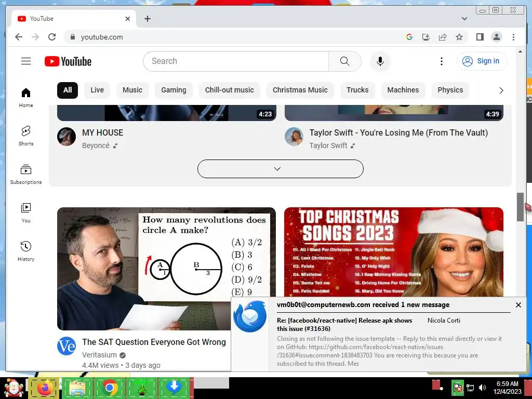The image size is (532, 399).
Task: Open Subscriptions in the sidebar
Action: 26,175
